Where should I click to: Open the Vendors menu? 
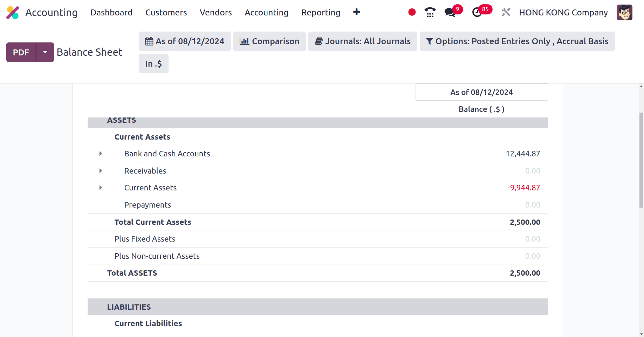[216, 13]
